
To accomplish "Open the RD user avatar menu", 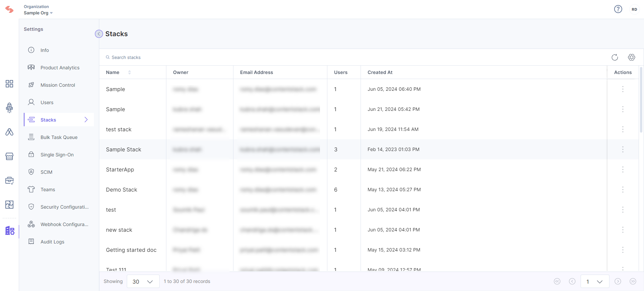I will pos(634,9).
